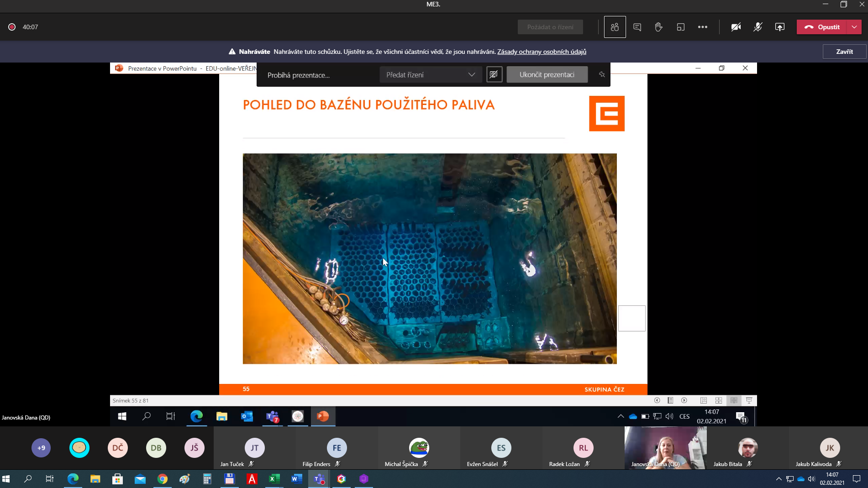Image resolution: width=868 pixels, height=488 pixels.
Task: Go to the previous slide in the status bar
Action: coord(657,400)
